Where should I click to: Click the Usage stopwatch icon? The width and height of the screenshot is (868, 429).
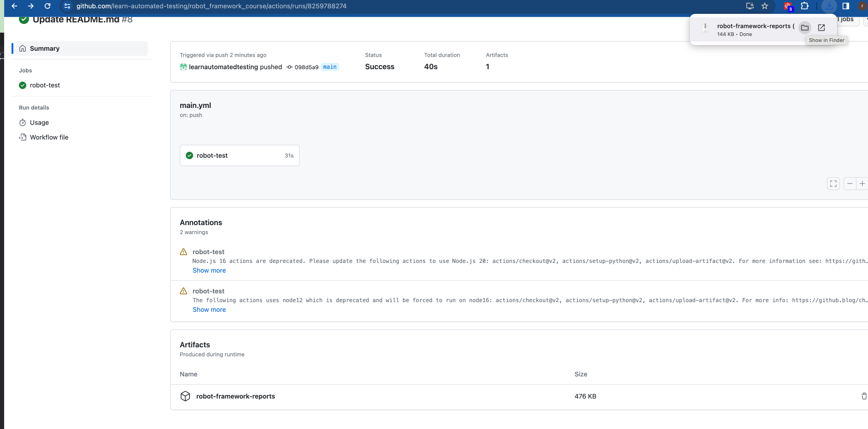(23, 123)
